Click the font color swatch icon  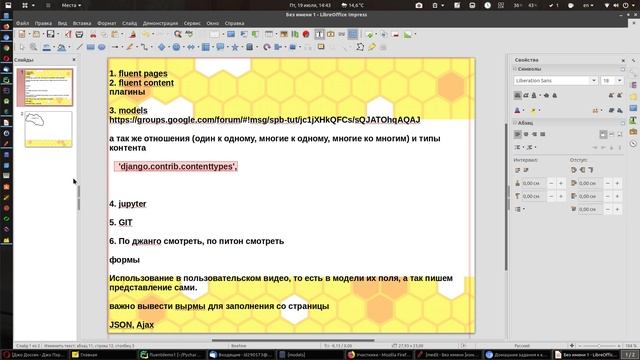point(518,111)
